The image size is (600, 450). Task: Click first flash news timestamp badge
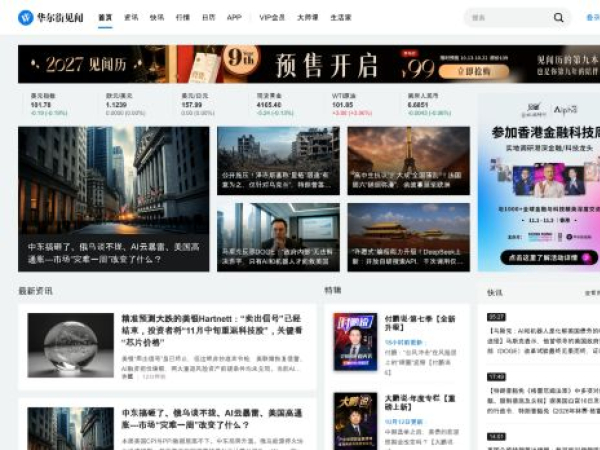[496, 317]
